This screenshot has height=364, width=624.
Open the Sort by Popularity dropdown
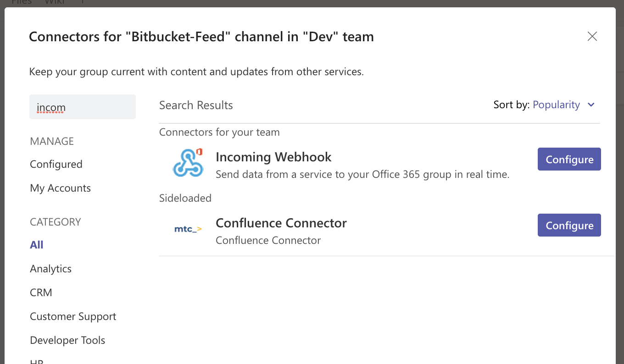point(557,105)
